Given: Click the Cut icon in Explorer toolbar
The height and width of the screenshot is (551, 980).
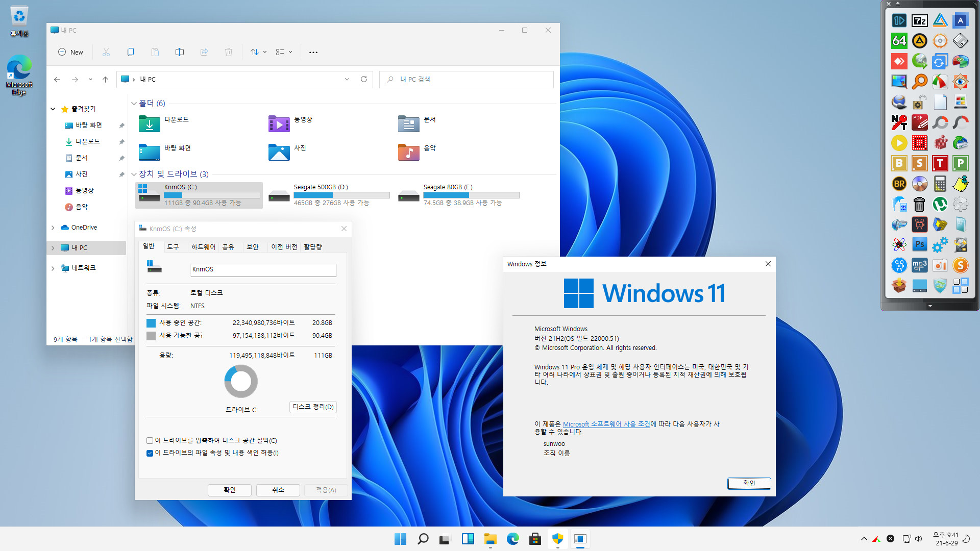Looking at the screenshot, I should click(106, 52).
